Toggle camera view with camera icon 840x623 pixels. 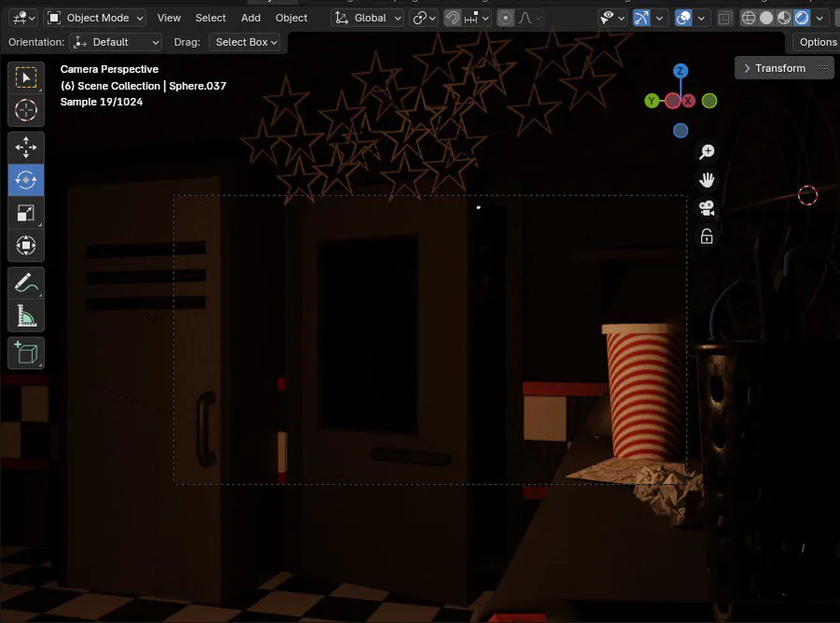coord(707,208)
